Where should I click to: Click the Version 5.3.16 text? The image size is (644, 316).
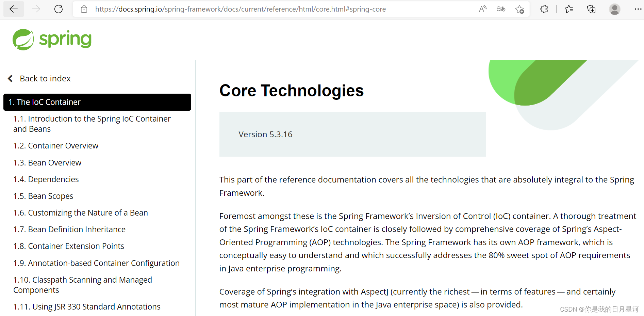pyautogui.click(x=265, y=135)
